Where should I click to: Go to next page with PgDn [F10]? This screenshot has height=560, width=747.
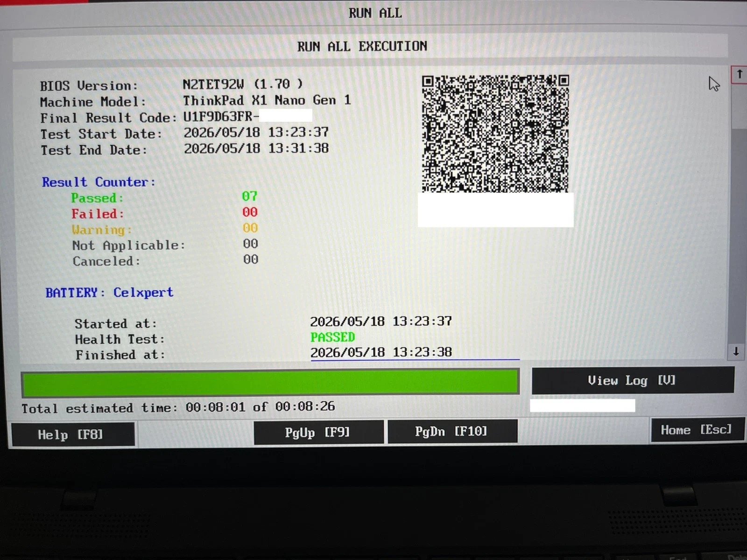coord(452,431)
